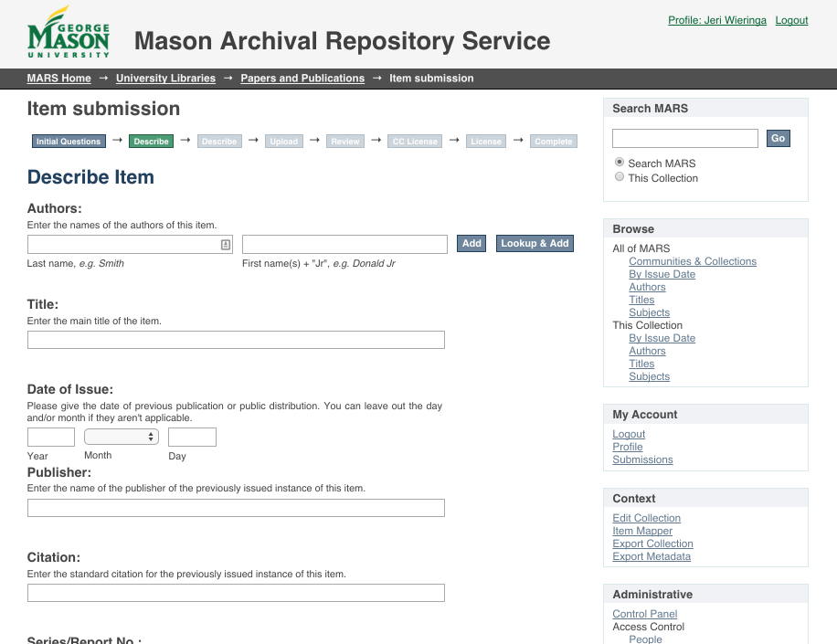
Task: Click the Lookup & Add button
Action: [535, 243]
